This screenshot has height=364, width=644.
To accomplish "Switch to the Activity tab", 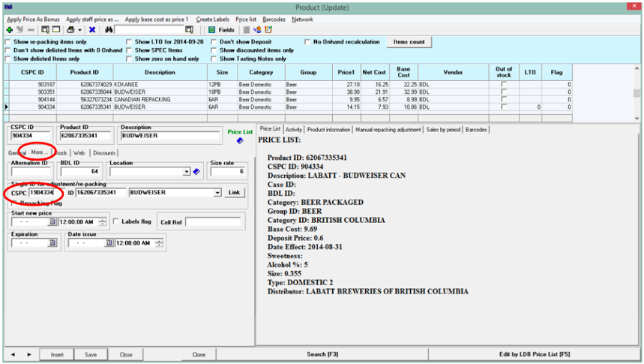I will [294, 130].
